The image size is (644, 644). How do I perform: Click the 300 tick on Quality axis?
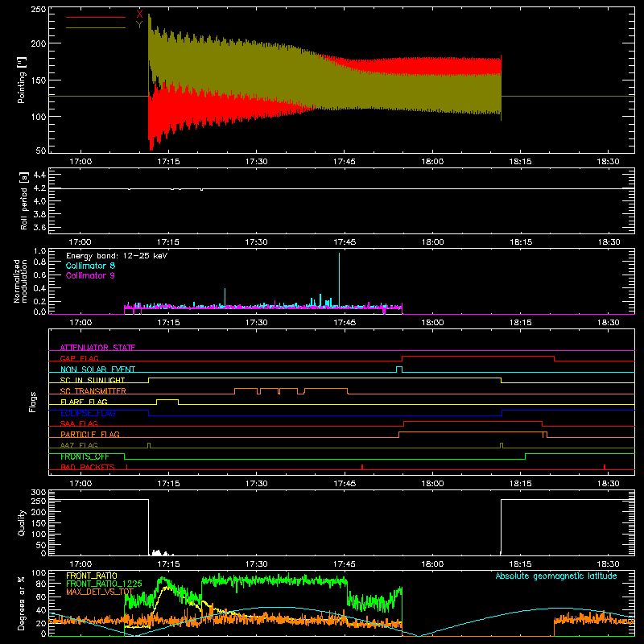tap(39, 493)
